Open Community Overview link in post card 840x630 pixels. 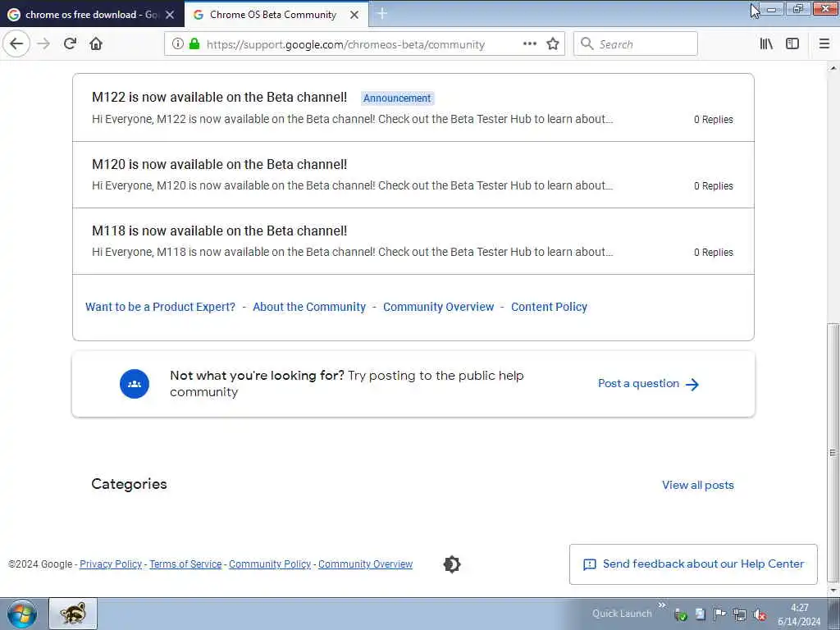438,307
